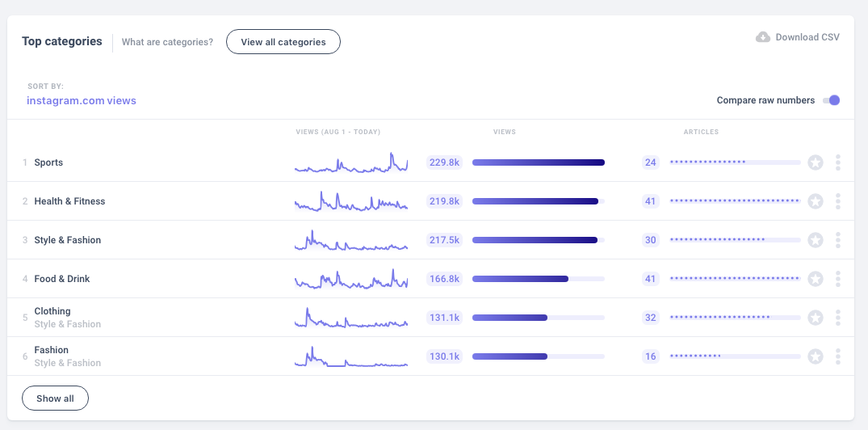Star the Health & Fitness category
This screenshot has width=868, height=430.
point(816,201)
